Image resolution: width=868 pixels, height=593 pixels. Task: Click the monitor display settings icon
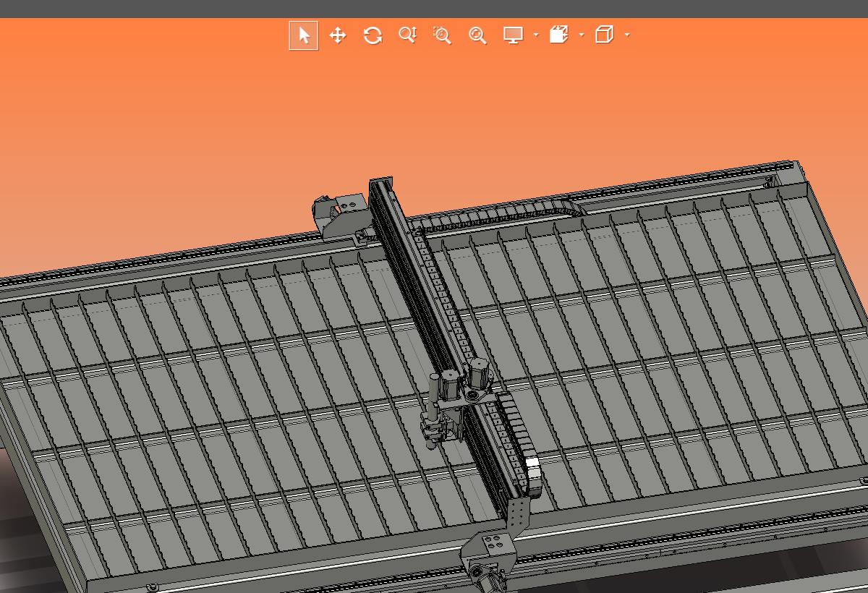pyautogui.click(x=514, y=35)
